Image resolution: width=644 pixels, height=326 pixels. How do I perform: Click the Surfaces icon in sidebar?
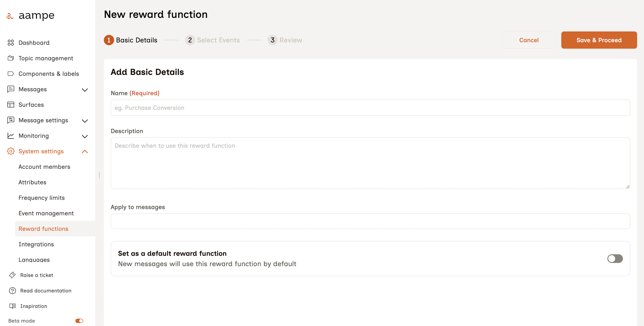pos(11,105)
